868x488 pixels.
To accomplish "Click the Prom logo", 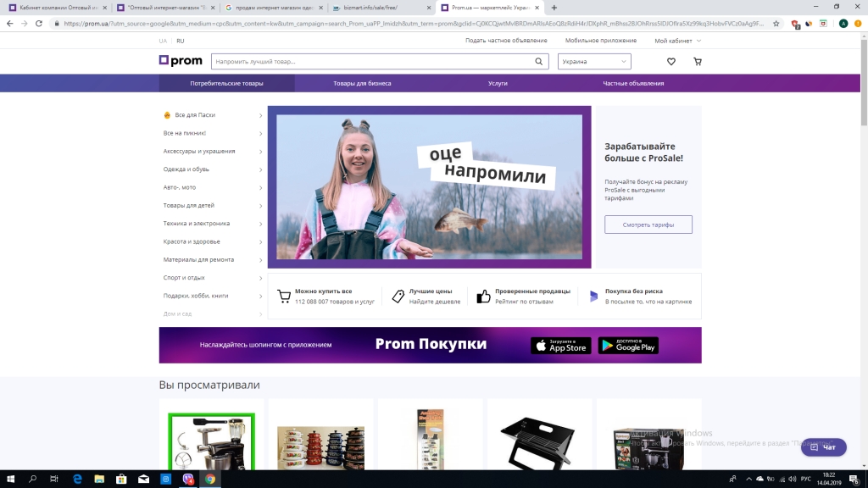I will click(x=181, y=61).
